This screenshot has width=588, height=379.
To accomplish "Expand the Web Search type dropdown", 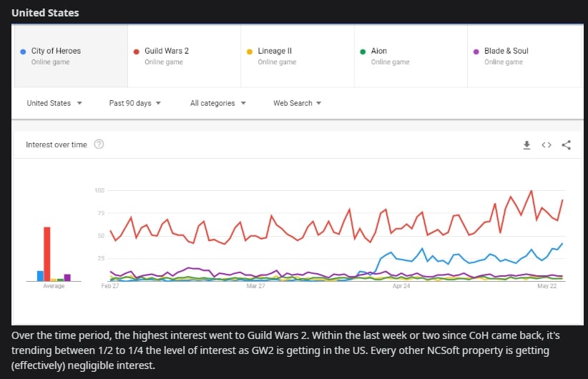I will click(297, 103).
